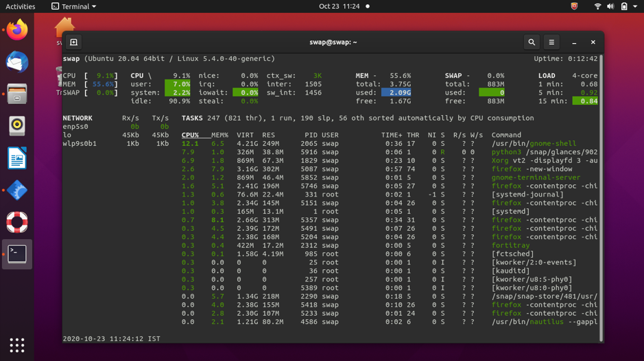Open LibreOffice Writer from the dock
The height and width of the screenshot is (361, 644).
click(17, 158)
